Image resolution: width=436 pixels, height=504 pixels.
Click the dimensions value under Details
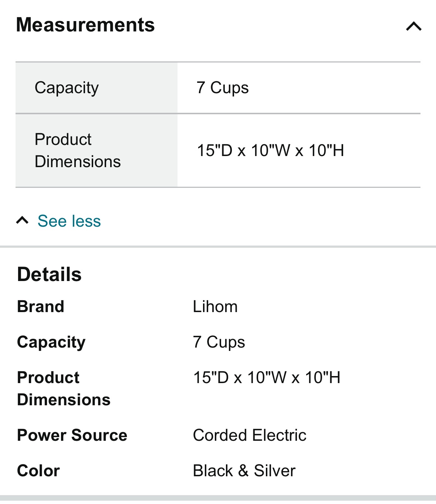pos(267,378)
